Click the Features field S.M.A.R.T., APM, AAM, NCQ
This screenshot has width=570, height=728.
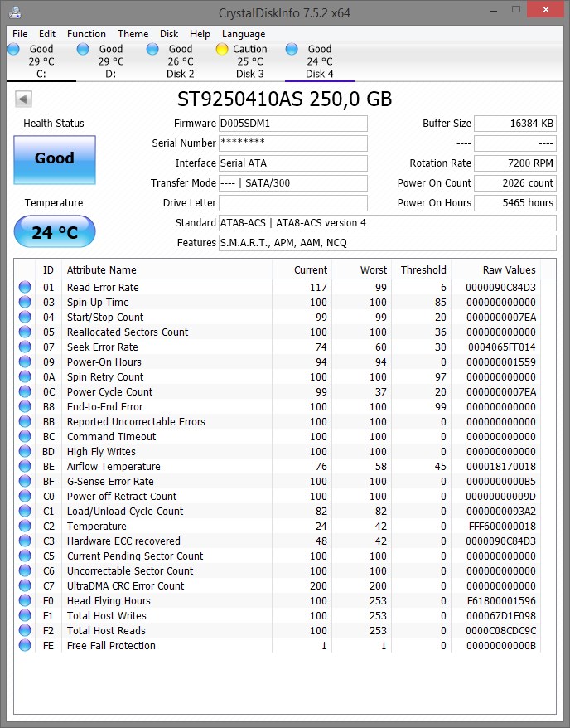point(387,243)
